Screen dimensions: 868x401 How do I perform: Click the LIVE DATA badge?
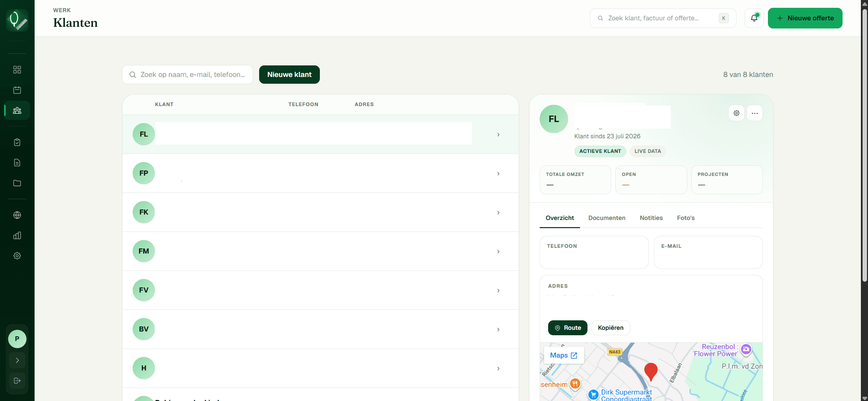(648, 151)
